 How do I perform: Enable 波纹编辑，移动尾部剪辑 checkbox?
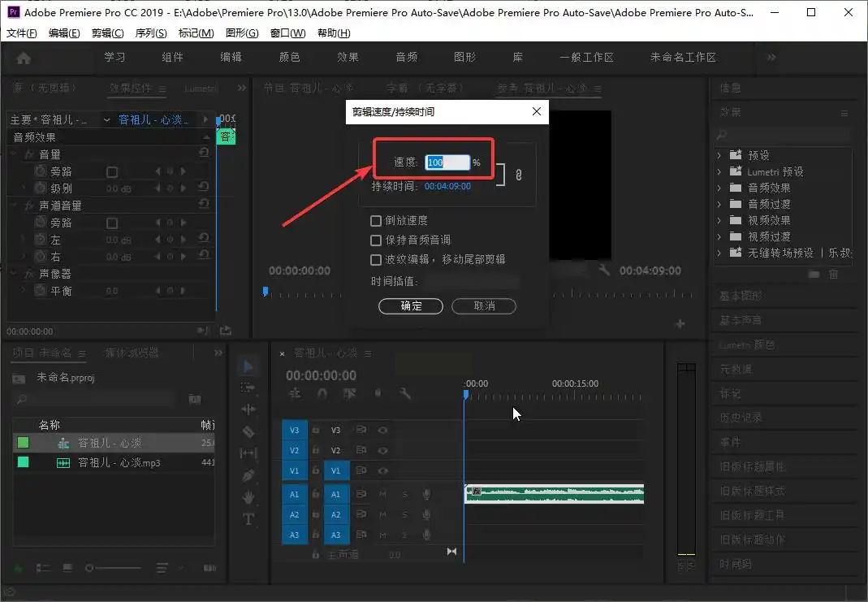click(375, 260)
